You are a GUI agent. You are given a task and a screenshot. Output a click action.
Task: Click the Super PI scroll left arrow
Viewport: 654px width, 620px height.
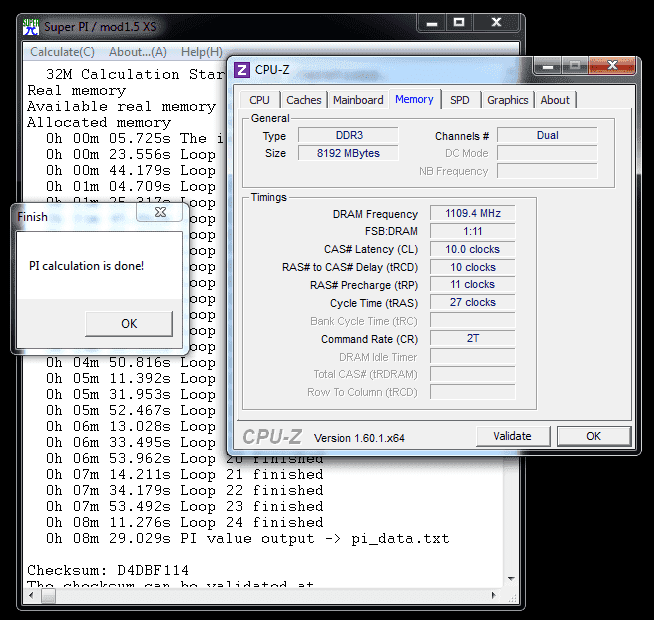[32, 595]
